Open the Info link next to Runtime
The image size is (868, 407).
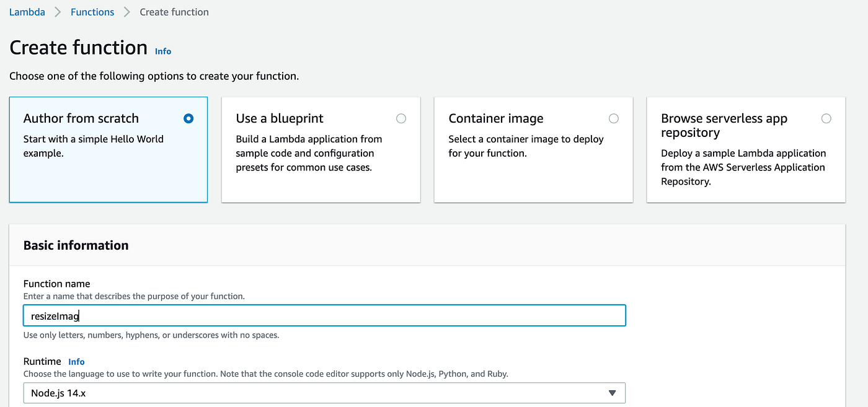coord(76,362)
